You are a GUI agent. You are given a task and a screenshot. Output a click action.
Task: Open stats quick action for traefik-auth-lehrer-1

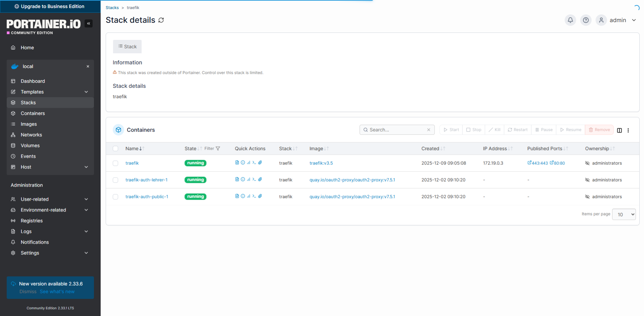click(249, 179)
